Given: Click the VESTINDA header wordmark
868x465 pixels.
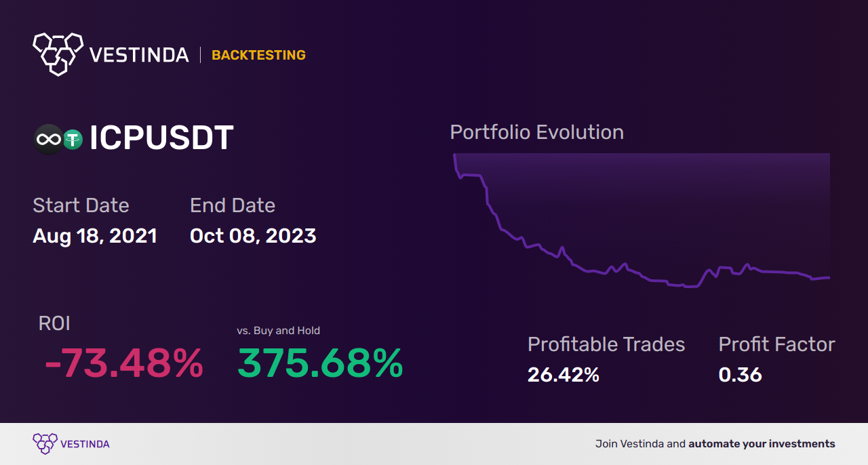Looking at the screenshot, I should click(x=139, y=55).
